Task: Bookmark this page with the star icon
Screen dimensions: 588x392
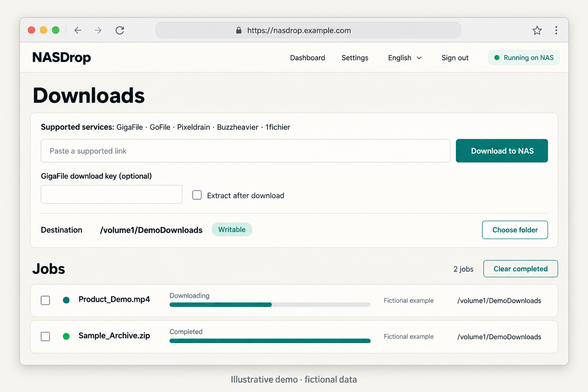Action: [x=537, y=30]
